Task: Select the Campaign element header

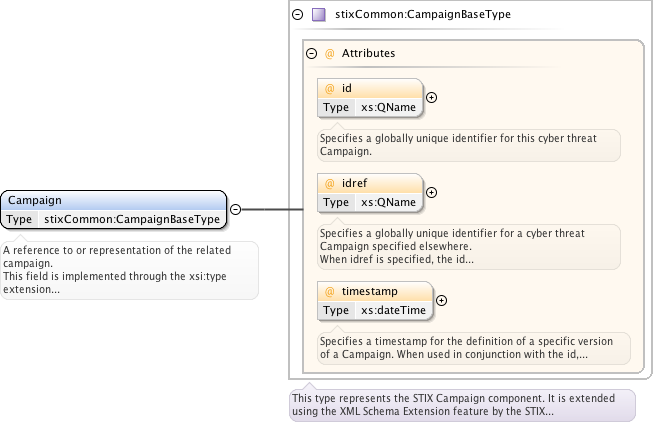Action: coord(112,200)
